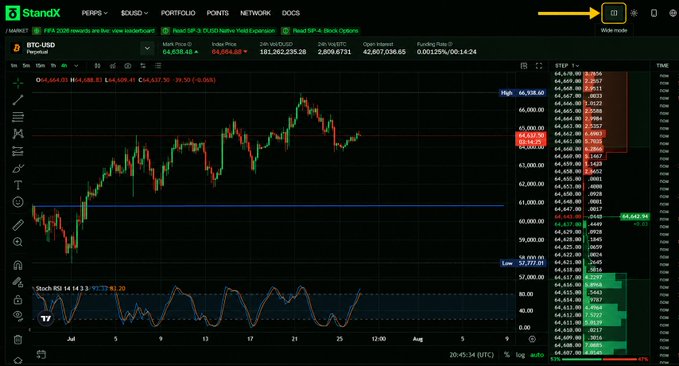The height and width of the screenshot is (366, 679).
Task: Select the Fibonacci retracement tool
Action: click(x=18, y=117)
